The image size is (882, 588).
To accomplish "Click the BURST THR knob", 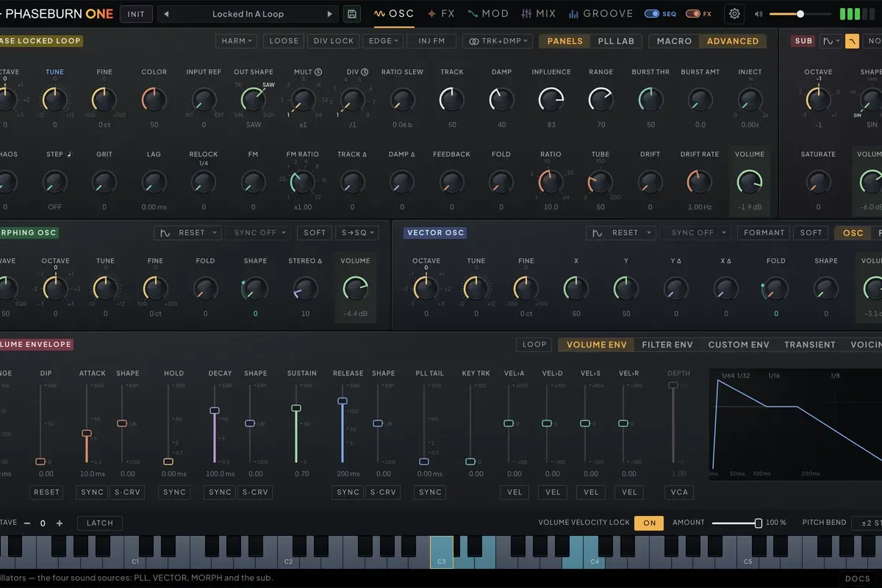I will 650,98.
